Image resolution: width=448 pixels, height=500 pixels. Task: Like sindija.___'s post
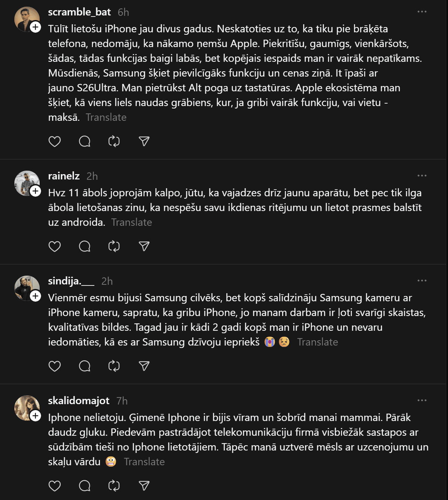pos(54,366)
